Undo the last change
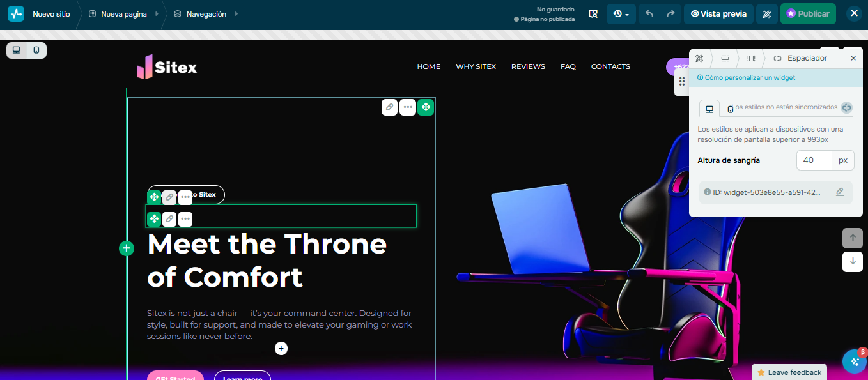Screen dimensions: 868x380 649,14
